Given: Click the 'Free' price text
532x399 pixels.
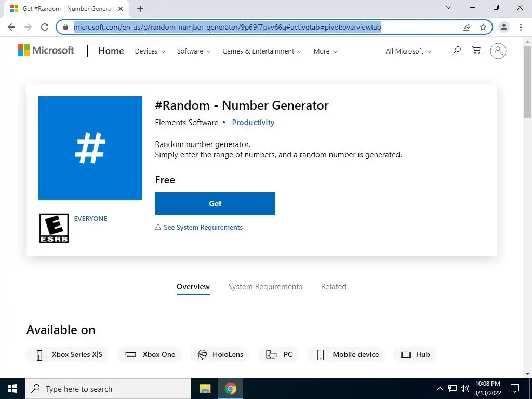Looking at the screenshot, I should point(165,180).
